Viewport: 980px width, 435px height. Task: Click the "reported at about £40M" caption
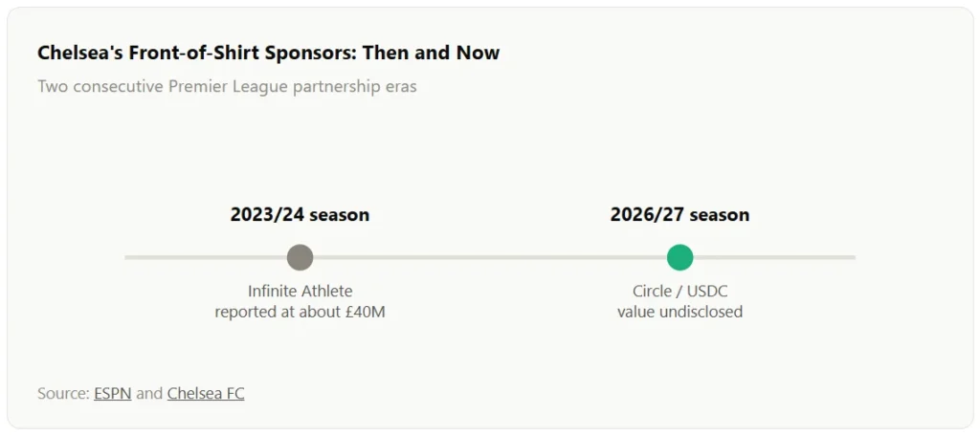click(300, 312)
